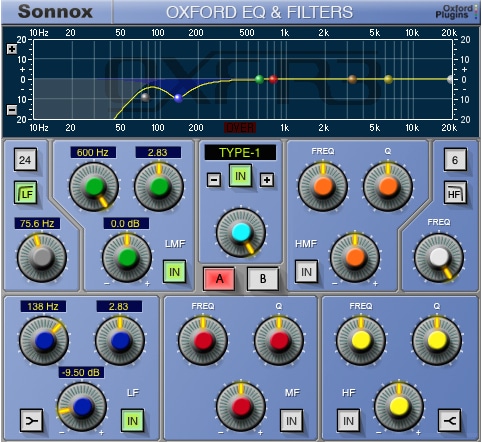Click the MF Q red knob
This screenshot has height=442, width=482.
279,341
